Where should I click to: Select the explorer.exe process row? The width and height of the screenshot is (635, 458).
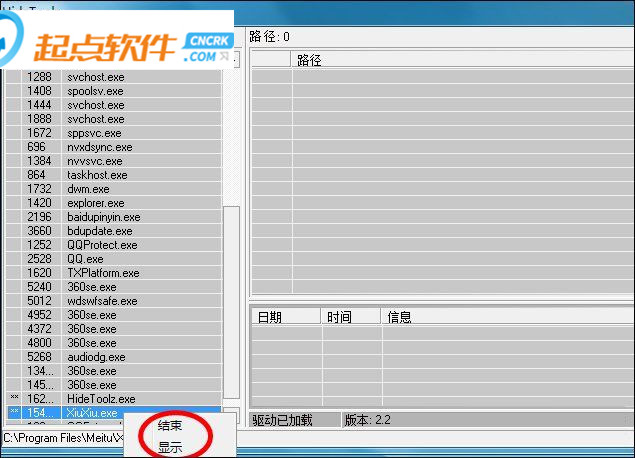(x=114, y=203)
